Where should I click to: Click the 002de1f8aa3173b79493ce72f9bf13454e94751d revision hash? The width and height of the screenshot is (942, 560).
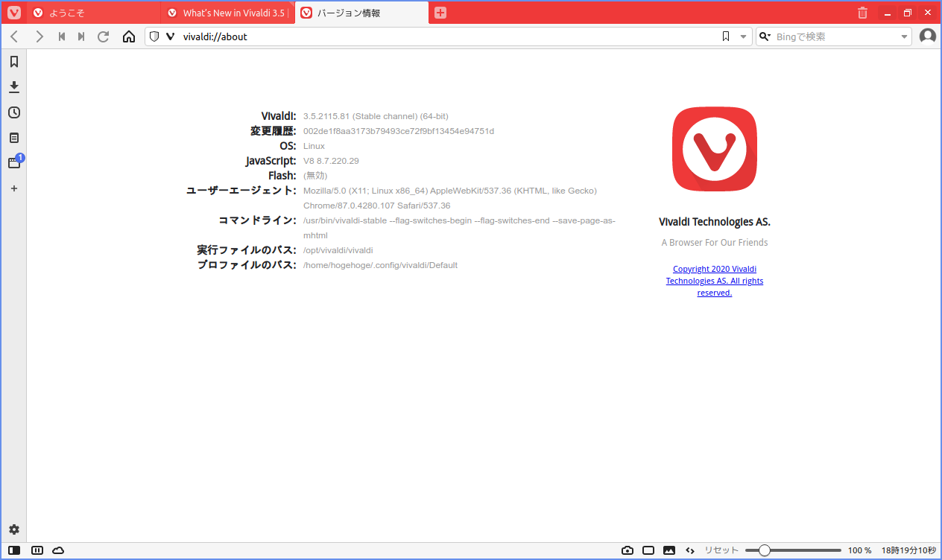[399, 131]
